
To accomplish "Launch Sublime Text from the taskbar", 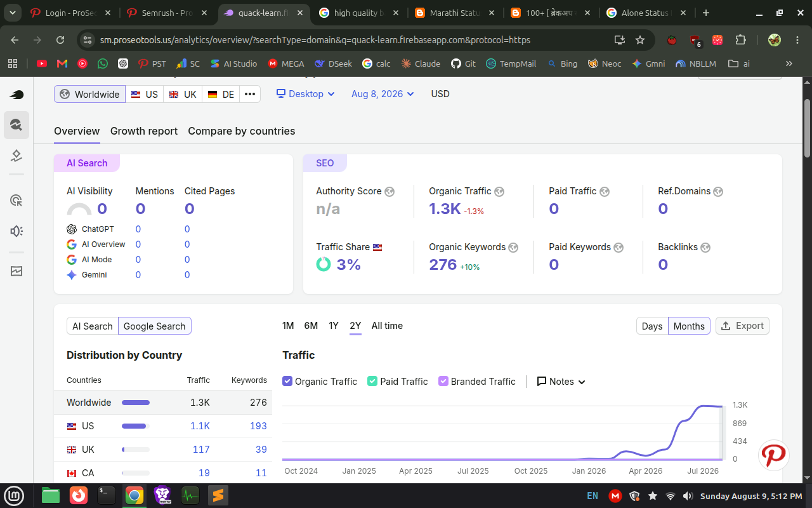I will [218, 495].
